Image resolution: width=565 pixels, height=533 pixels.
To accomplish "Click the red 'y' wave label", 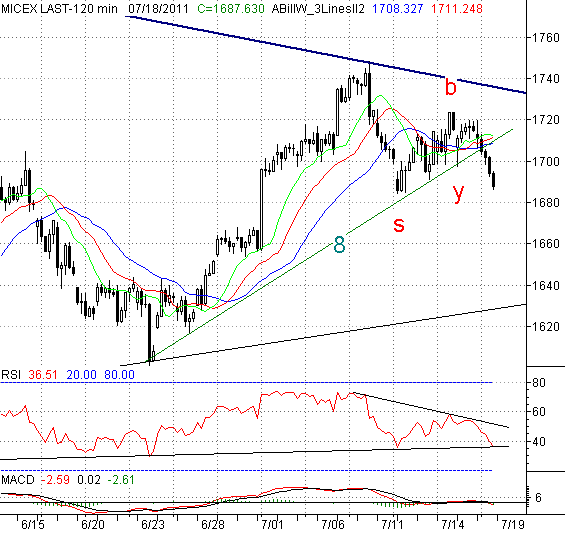I will pos(458,193).
